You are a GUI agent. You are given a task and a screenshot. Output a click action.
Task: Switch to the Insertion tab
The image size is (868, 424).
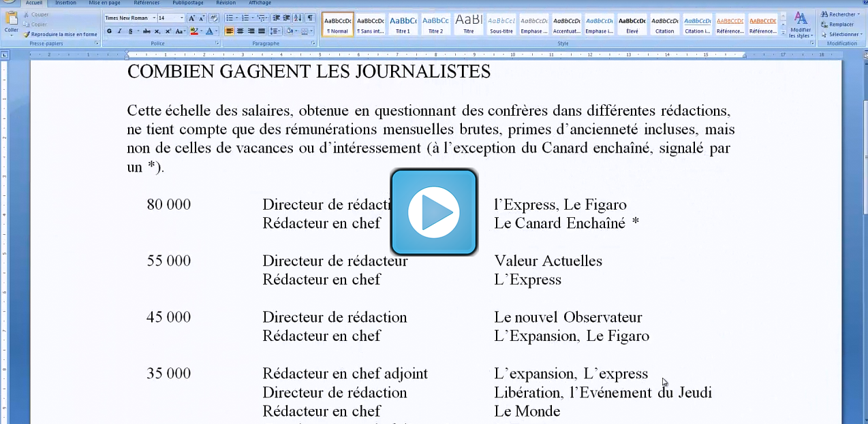pyautogui.click(x=65, y=3)
